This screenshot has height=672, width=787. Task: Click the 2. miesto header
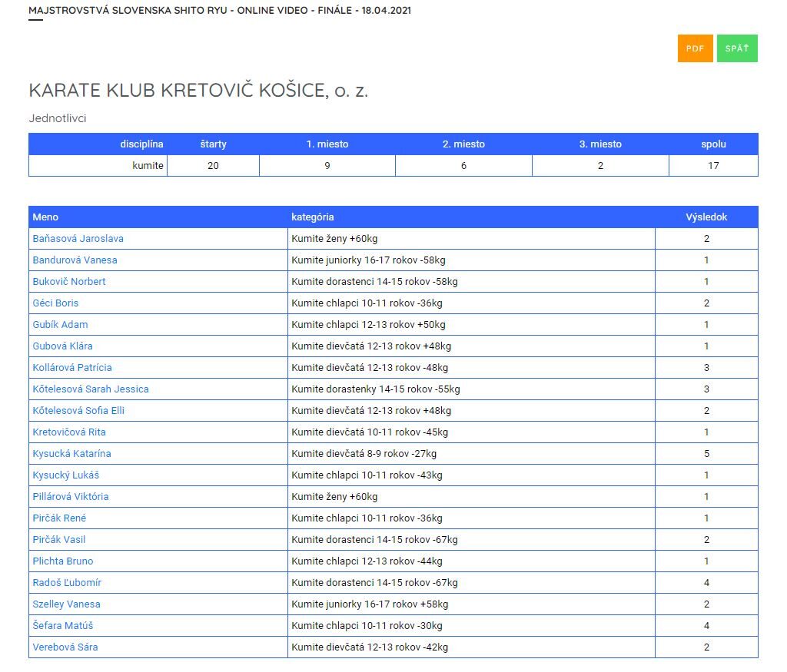[463, 144]
